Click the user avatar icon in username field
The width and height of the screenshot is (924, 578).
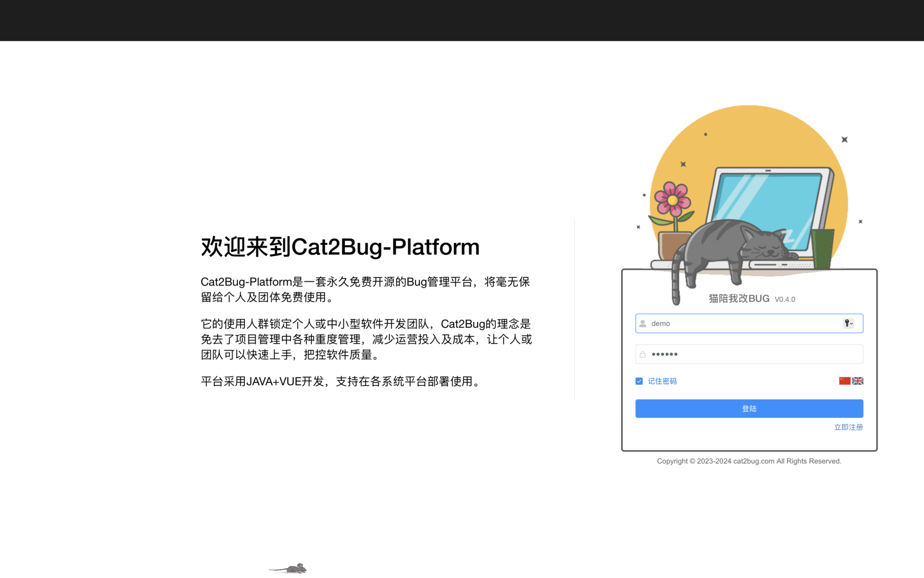(x=643, y=323)
